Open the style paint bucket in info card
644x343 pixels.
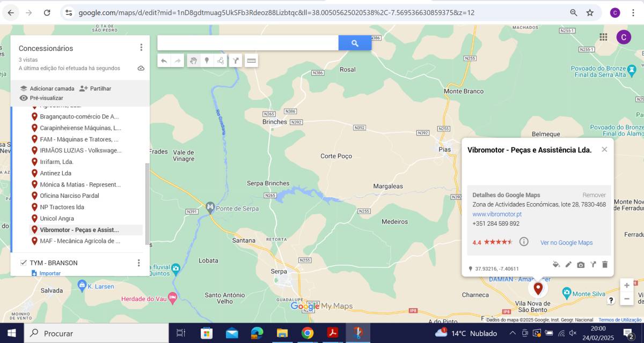[x=556, y=264]
